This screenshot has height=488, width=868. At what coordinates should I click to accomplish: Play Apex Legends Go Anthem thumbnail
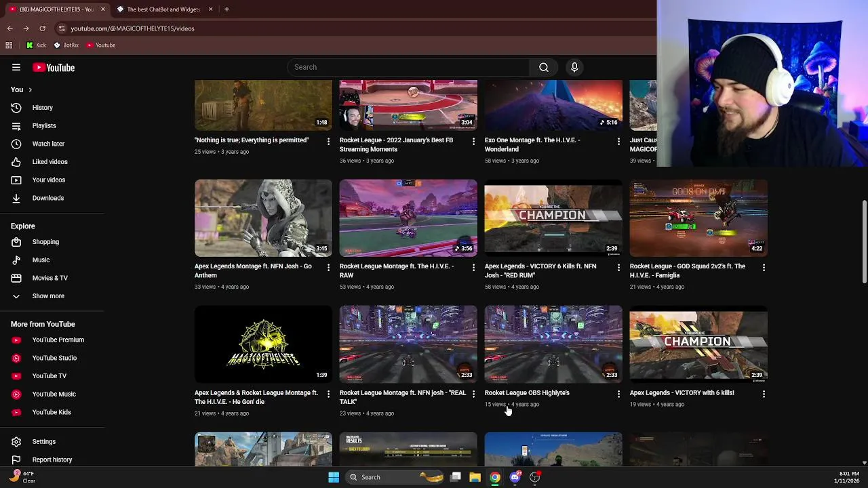coord(263,218)
